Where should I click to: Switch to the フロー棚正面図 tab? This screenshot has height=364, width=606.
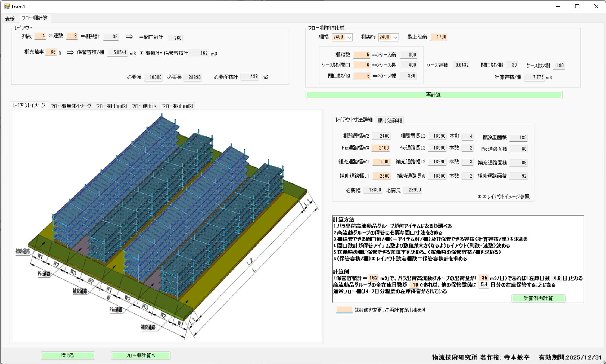tap(177, 106)
